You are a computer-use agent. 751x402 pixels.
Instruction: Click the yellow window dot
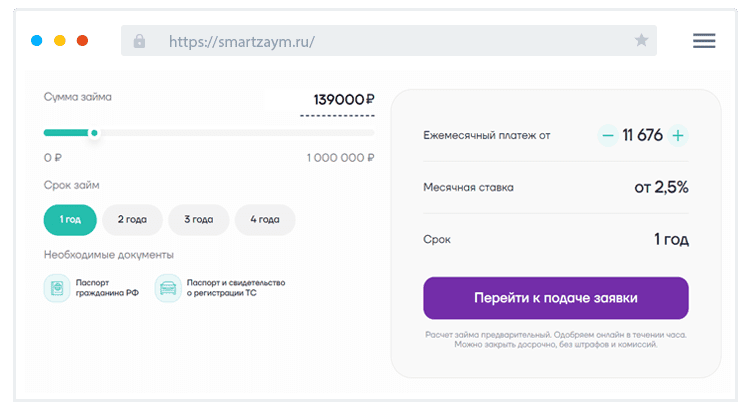[59, 41]
